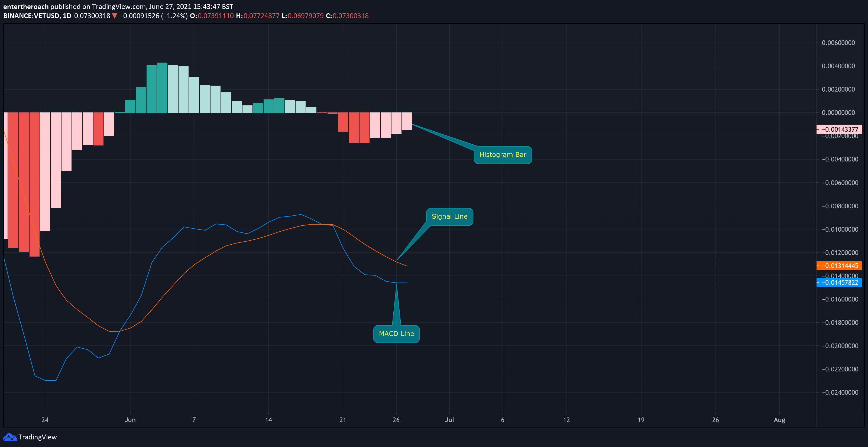Click the -0.02400000 price scale label
The image size is (868, 447).
tap(840, 393)
